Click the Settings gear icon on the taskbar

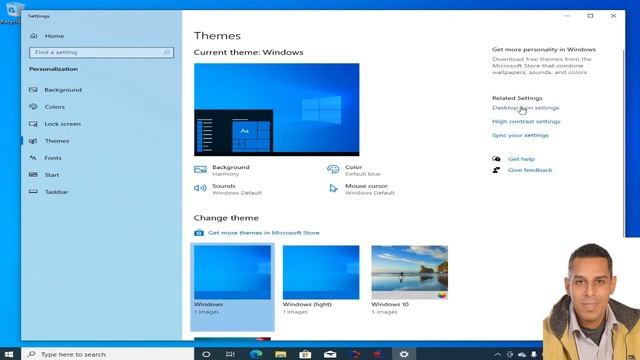[404, 354]
